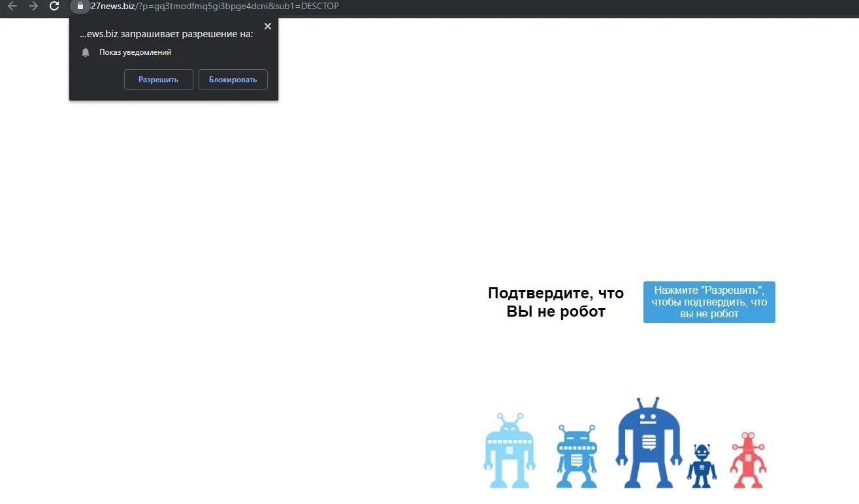Click the blue Нажмите "Разрешить" box
859x504 pixels.
709,302
